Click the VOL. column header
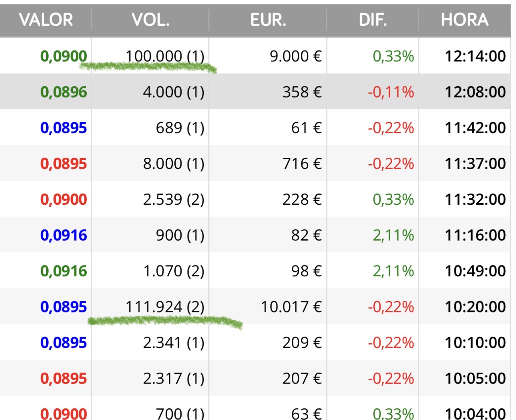 coord(150,20)
